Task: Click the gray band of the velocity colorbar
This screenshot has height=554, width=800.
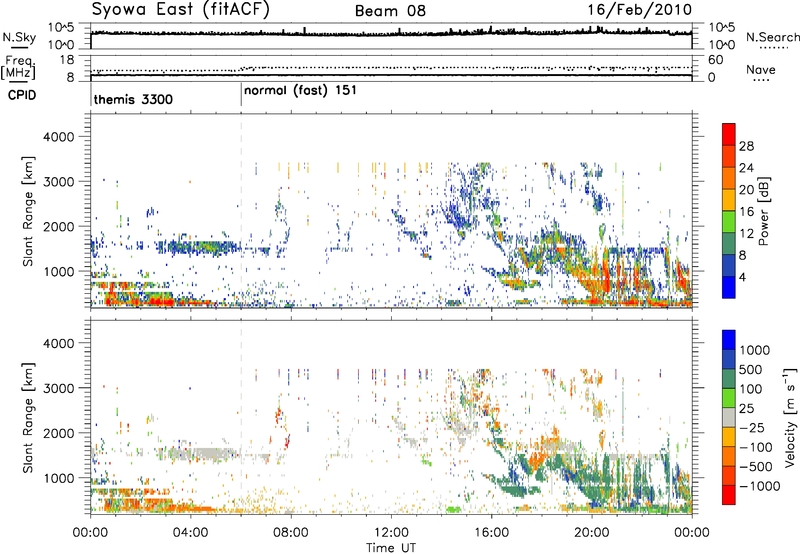Action: 729,417
